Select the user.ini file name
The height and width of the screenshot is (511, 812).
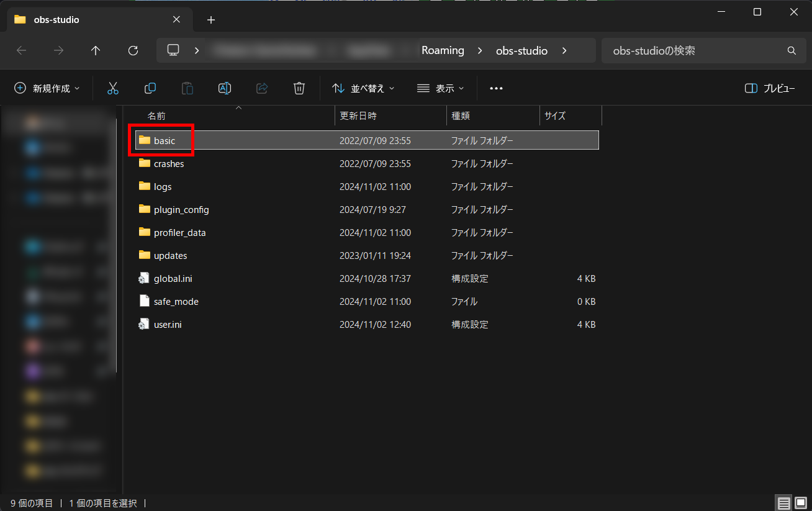coord(168,325)
